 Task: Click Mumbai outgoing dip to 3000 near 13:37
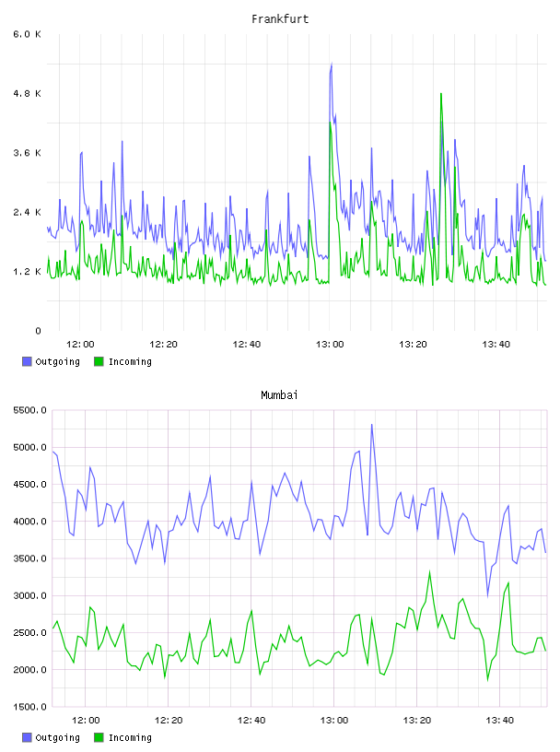[487, 594]
